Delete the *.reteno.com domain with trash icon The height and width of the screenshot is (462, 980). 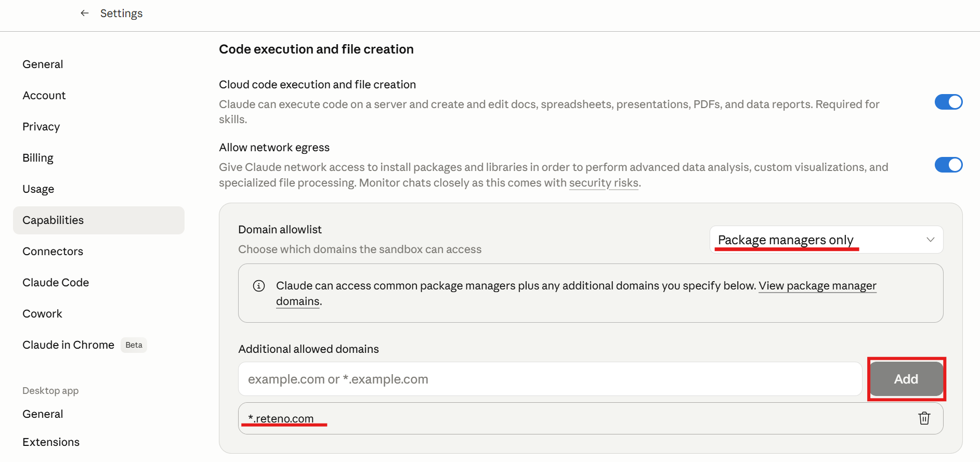[924, 418]
